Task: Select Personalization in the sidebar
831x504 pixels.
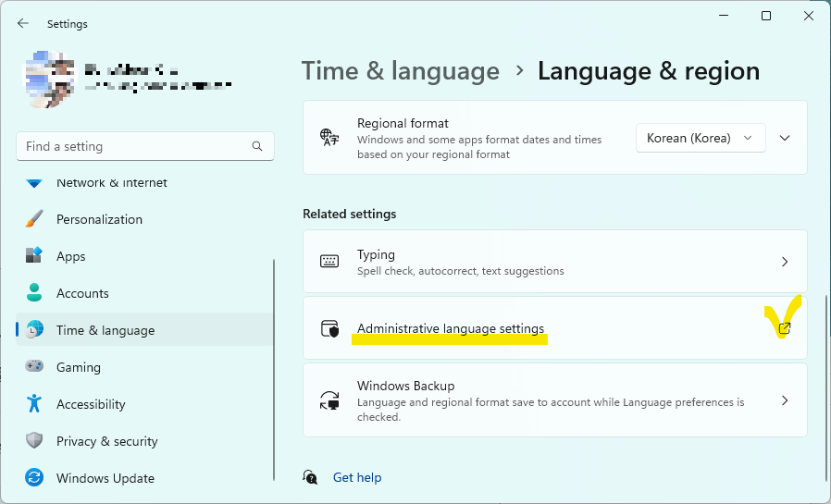Action: click(144, 219)
